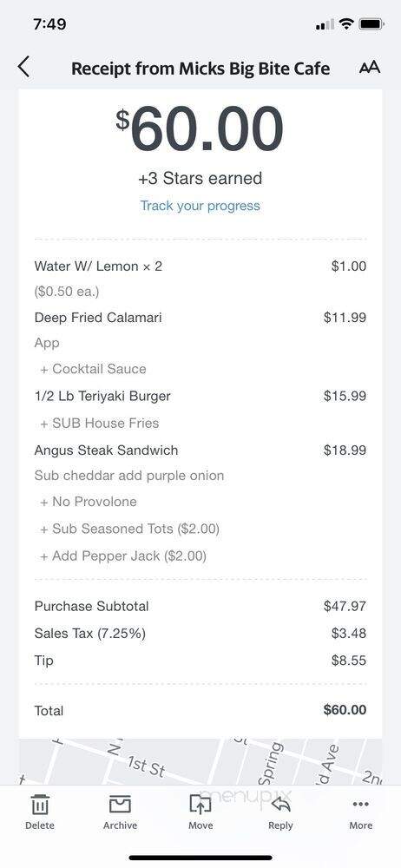Screen dimensions: 401x868
Task: Open the Track your progress link
Action: click(200, 206)
